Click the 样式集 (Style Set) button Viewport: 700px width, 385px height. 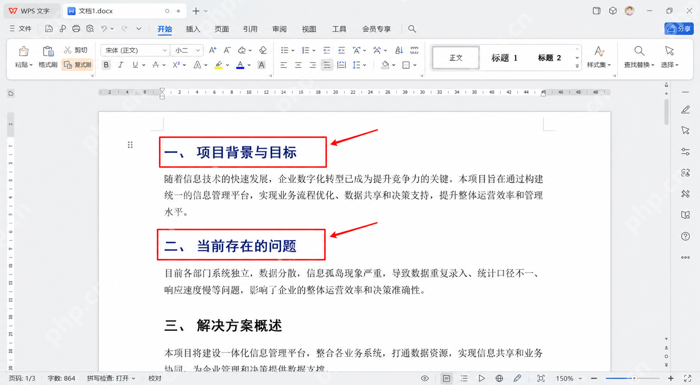click(x=599, y=56)
